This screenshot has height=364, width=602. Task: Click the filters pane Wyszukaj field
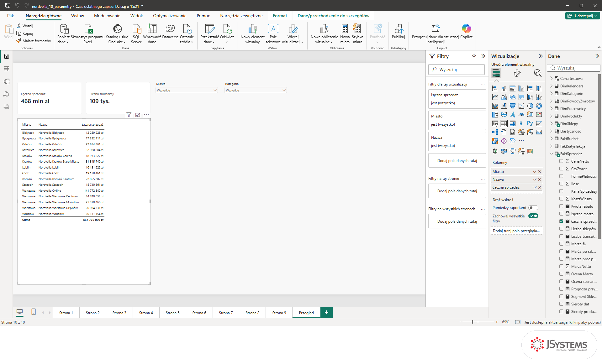[457, 70]
